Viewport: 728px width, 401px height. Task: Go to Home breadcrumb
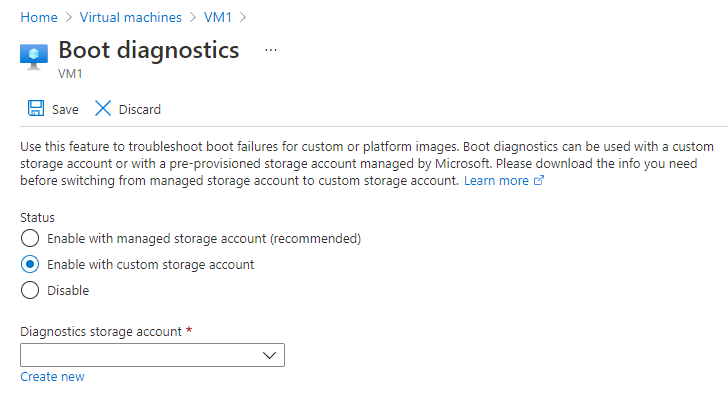tap(37, 17)
